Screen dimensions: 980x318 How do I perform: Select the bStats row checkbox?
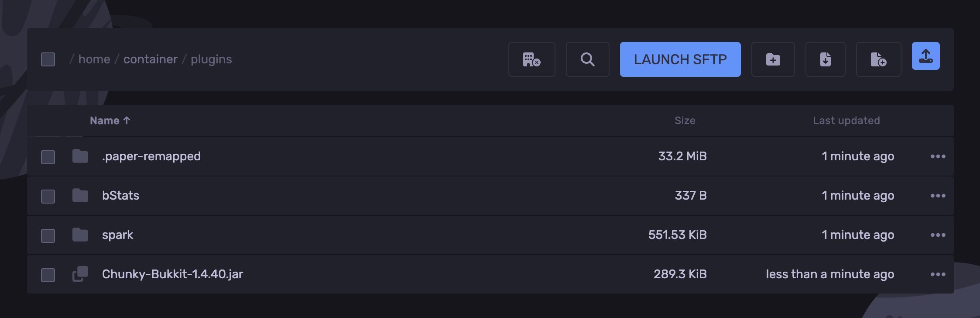coord(48,196)
